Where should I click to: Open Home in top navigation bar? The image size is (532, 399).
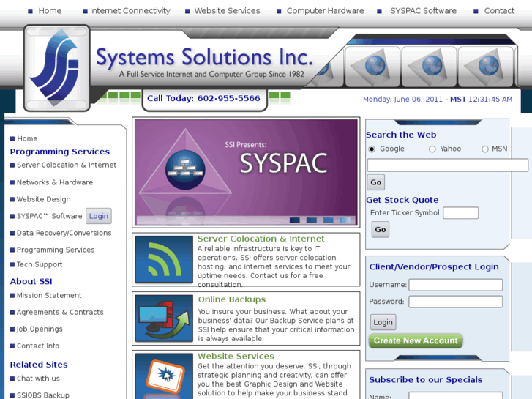point(50,11)
